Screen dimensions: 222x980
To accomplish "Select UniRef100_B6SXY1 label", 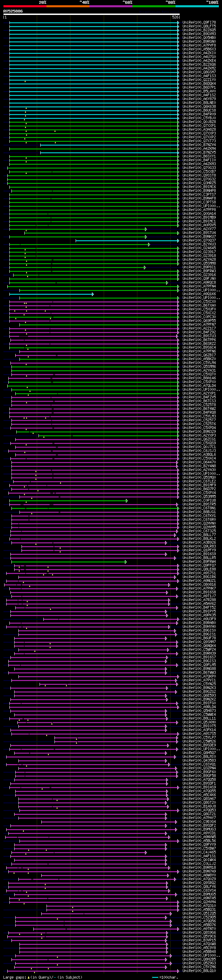I will coord(199,156).
